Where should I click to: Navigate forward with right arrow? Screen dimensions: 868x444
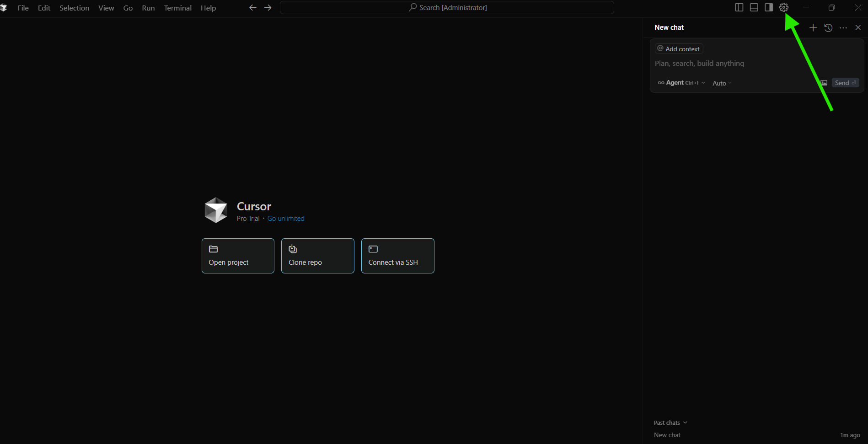coord(268,8)
